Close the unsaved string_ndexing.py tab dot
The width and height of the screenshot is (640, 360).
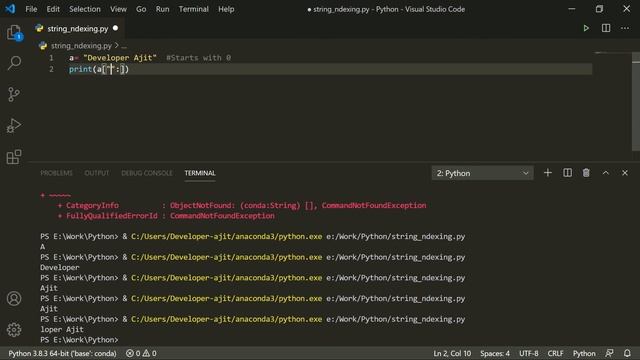[116, 28]
